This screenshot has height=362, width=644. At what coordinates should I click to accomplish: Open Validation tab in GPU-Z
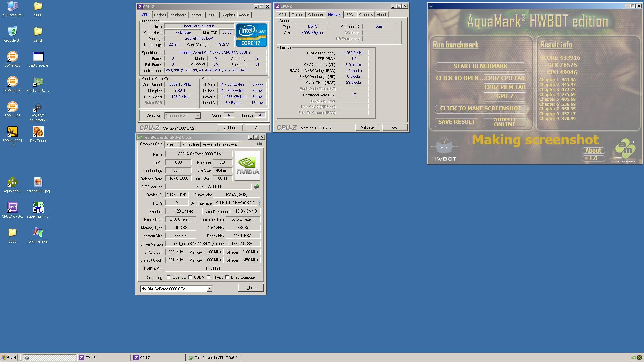pyautogui.click(x=191, y=145)
